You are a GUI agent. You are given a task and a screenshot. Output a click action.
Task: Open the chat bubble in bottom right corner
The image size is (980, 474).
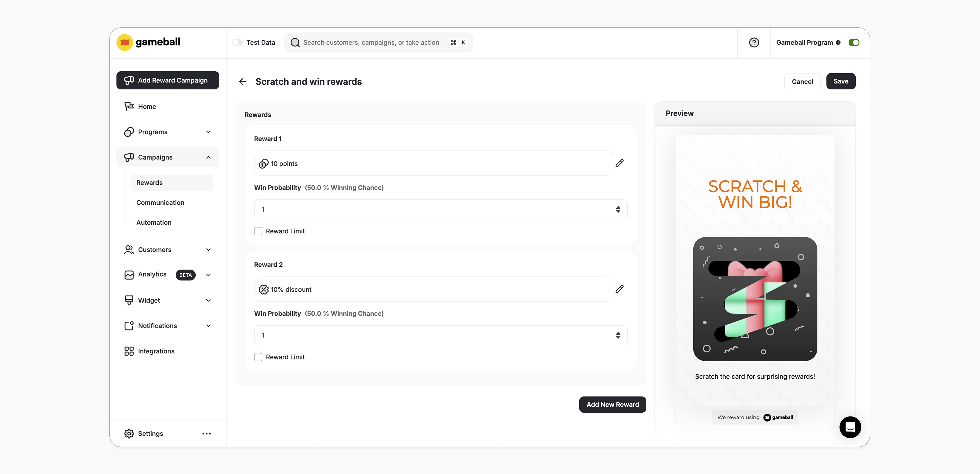coord(851,427)
